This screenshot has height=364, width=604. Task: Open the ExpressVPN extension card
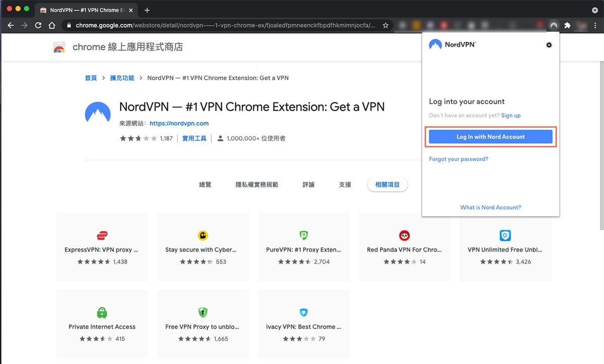click(102, 247)
